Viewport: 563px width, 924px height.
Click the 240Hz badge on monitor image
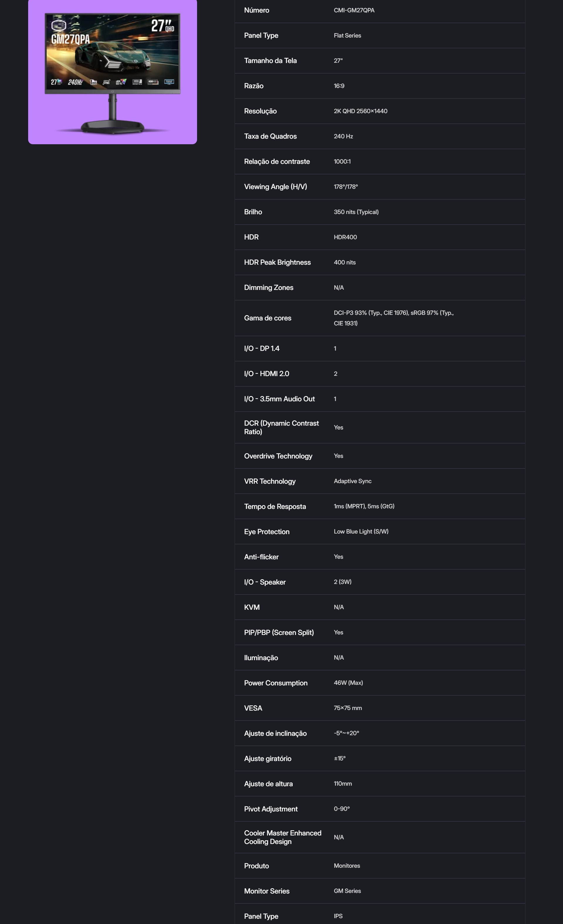pyautogui.click(x=75, y=82)
